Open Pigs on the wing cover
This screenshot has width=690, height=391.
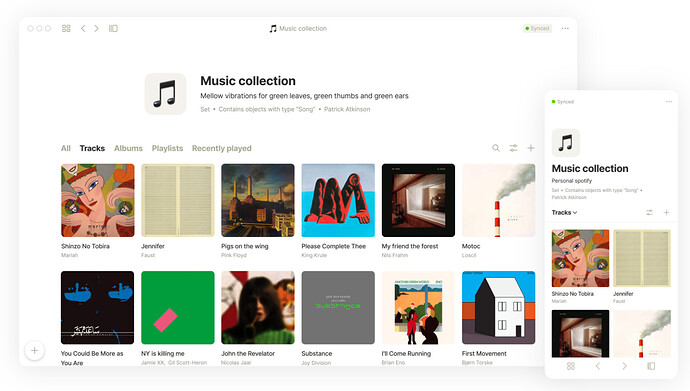(x=258, y=200)
